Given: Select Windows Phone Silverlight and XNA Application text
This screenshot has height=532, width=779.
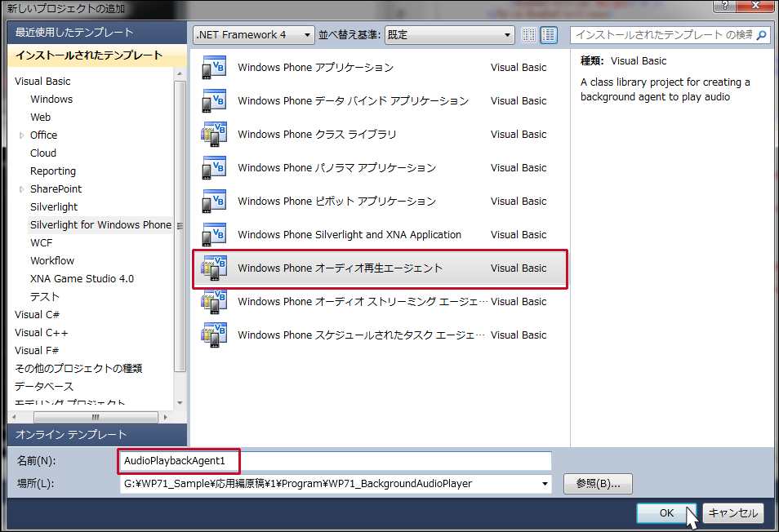Looking at the screenshot, I should tap(349, 235).
